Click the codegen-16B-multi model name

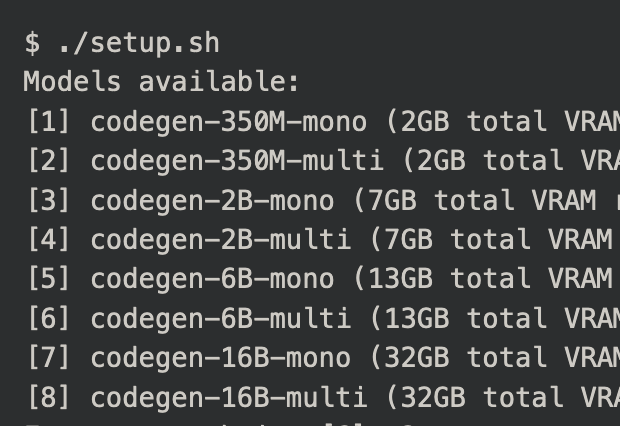[228, 397]
